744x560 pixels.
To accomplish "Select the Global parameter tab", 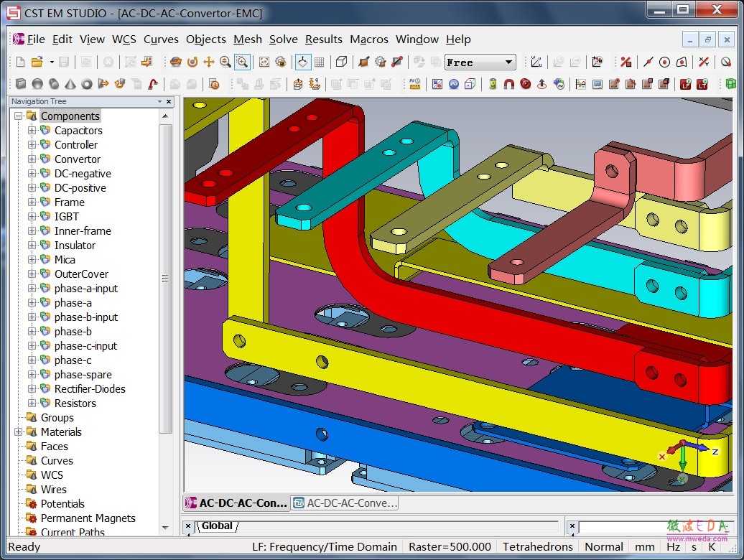I will coord(218,526).
